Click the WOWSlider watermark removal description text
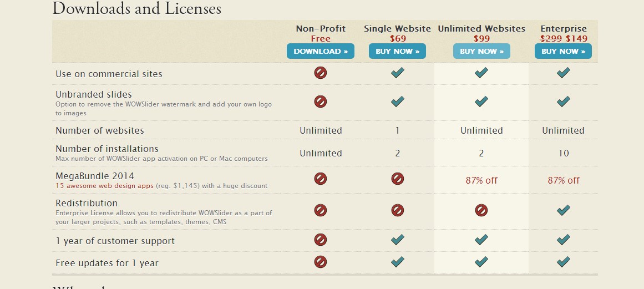The height and width of the screenshot is (289, 644). tap(164, 109)
